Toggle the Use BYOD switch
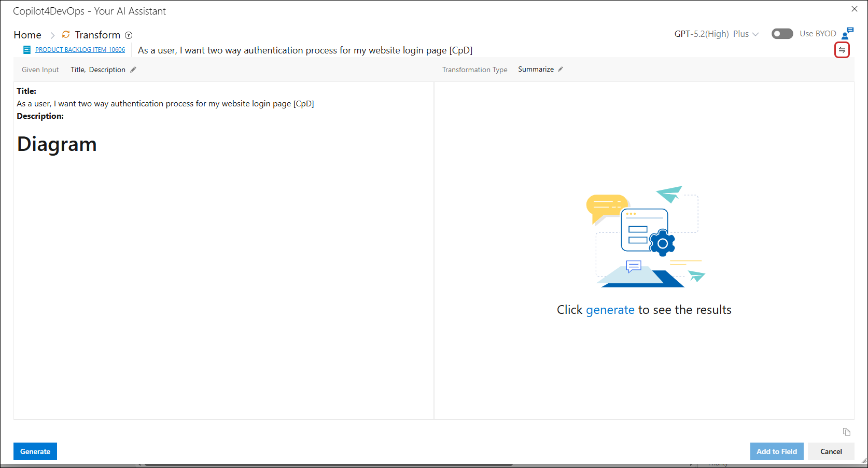Screen dimensions: 868x468 [x=782, y=34]
